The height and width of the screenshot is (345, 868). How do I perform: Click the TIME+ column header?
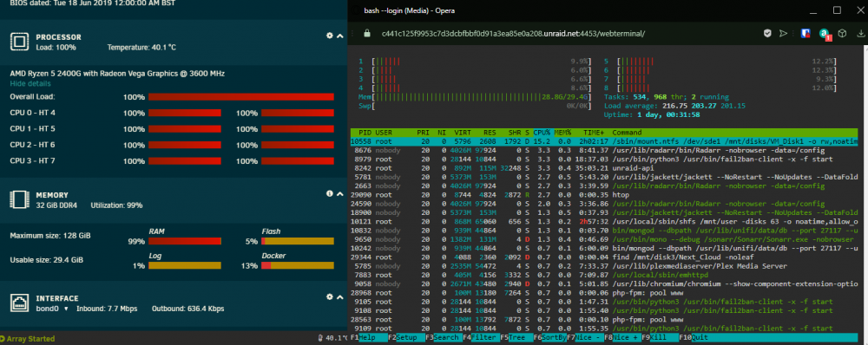click(x=594, y=133)
